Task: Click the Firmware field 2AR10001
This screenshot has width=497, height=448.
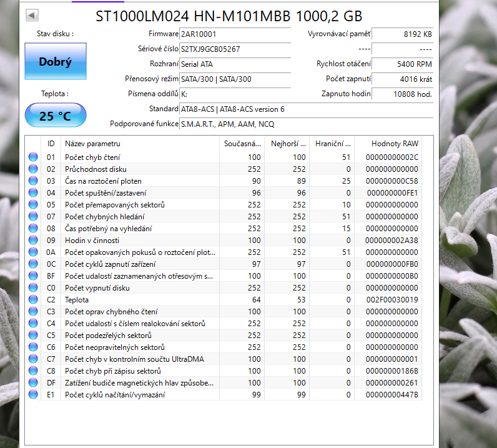Action: tap(235, 34)
